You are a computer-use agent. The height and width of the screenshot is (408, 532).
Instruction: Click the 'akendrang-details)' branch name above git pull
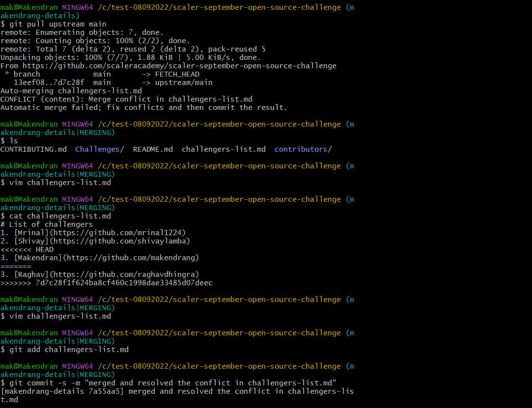pyautogui.click(x=40, y=16)
